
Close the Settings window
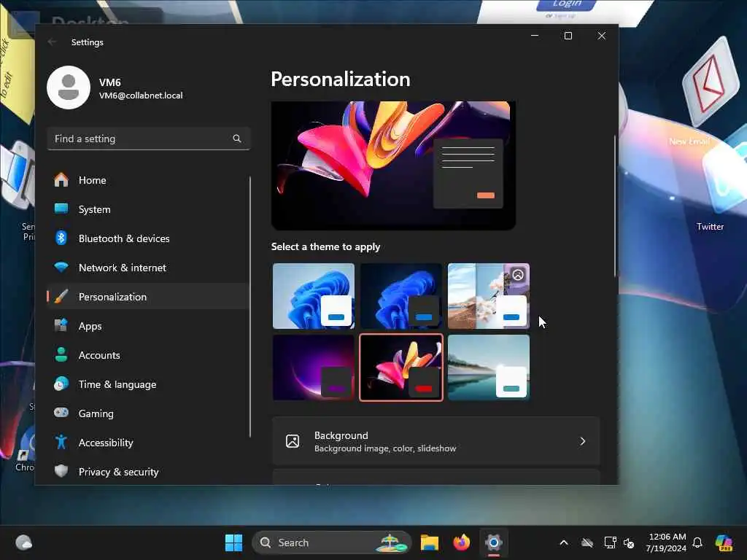point(601,36)
